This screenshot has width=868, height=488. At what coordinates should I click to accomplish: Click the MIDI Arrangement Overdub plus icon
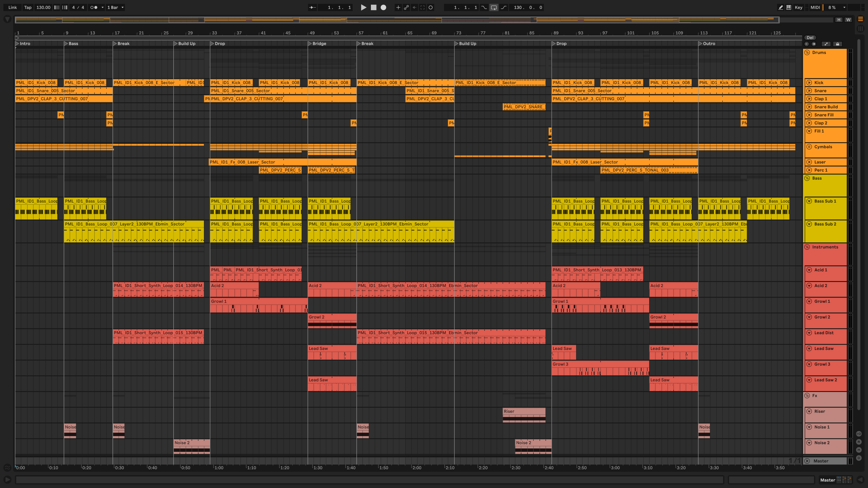(398, 7)
